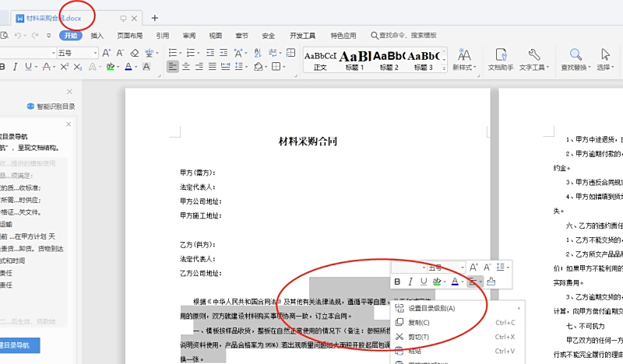Image resolution: width=623 pixels, height=364 pixels.
Task: Open quick access toolbar customize arrow
Action: [x=49, y=36]
